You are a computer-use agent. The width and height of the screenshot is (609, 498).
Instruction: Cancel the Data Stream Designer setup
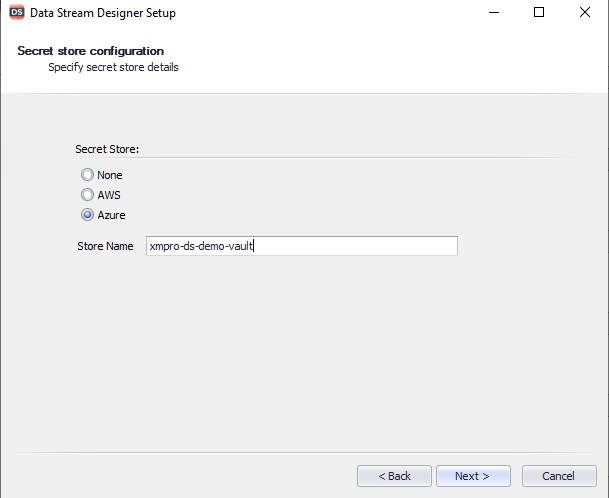(559, 476)
